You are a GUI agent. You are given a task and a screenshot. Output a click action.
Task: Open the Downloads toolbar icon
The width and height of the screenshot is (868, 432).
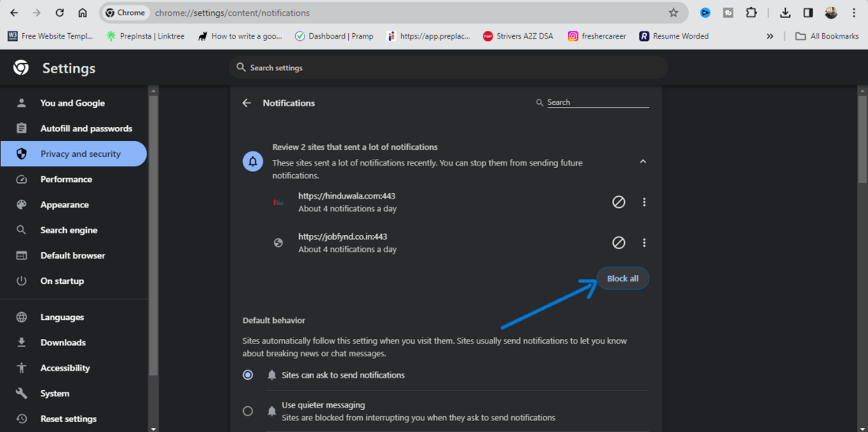pyautogui.click(x=785, y=13)
